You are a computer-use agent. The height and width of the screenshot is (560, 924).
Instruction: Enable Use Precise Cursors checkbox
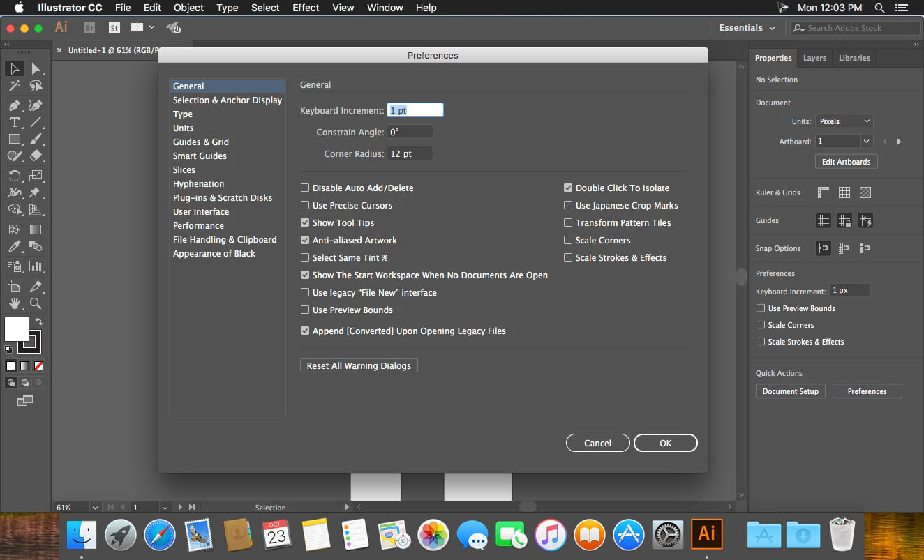coord(305,205)
